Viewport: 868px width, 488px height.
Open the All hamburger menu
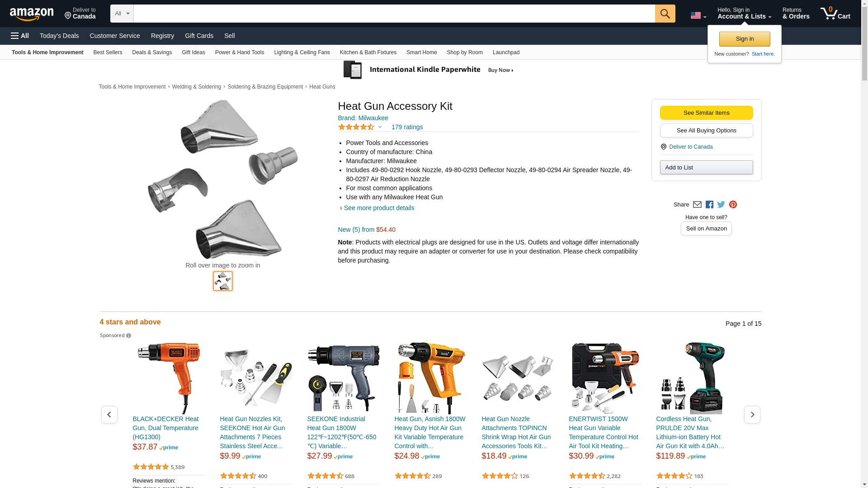[x=20, y=36]
